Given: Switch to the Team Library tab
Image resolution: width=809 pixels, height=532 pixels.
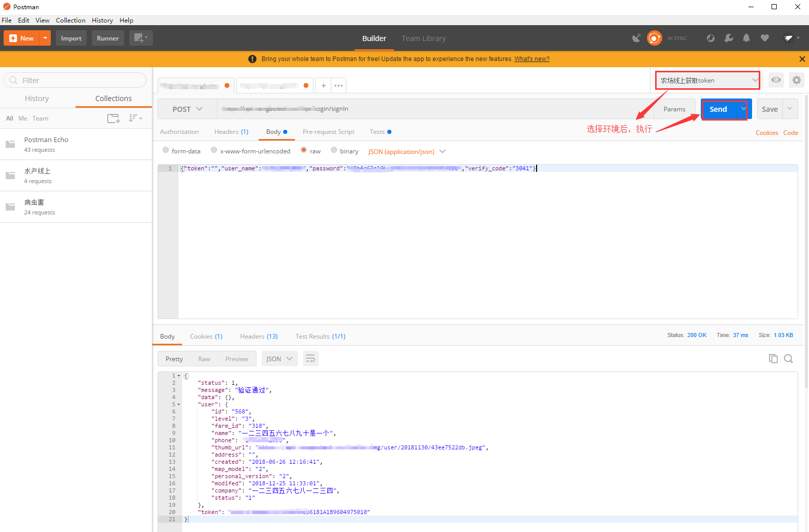Looking at the screenshot, I should (424, 38).
